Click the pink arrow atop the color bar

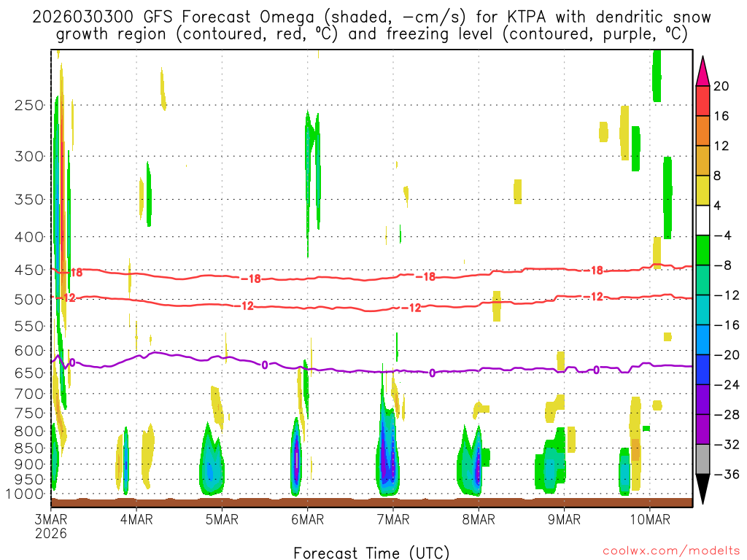703,71
